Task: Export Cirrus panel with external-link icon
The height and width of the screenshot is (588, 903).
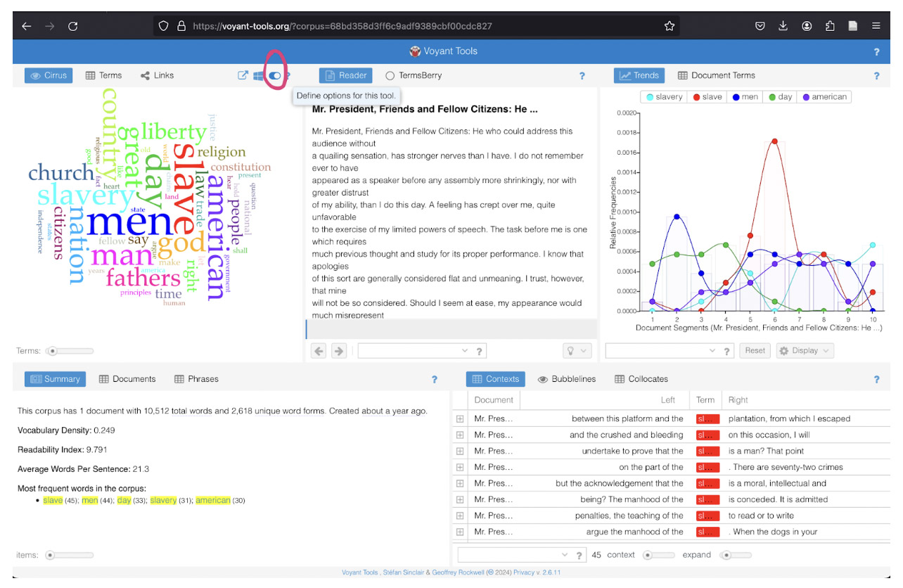Action: [x=243, y=75]
